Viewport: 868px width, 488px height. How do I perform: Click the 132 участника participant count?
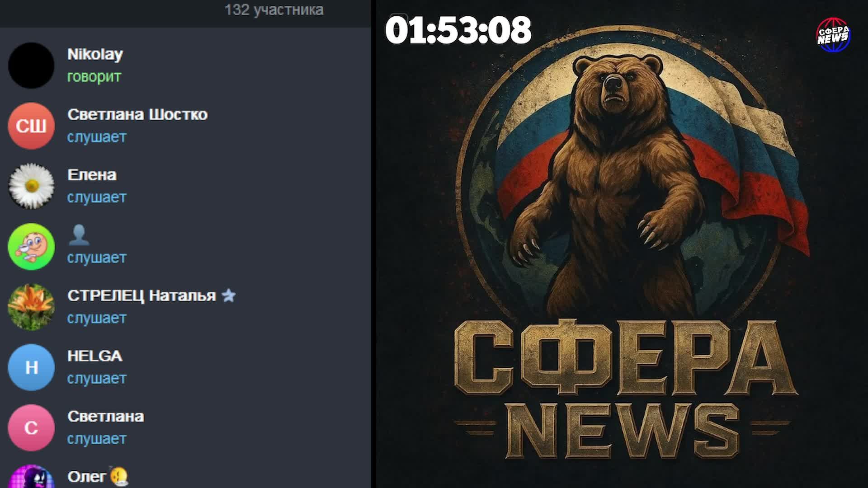pyautogui.click(x=274, y=10)
